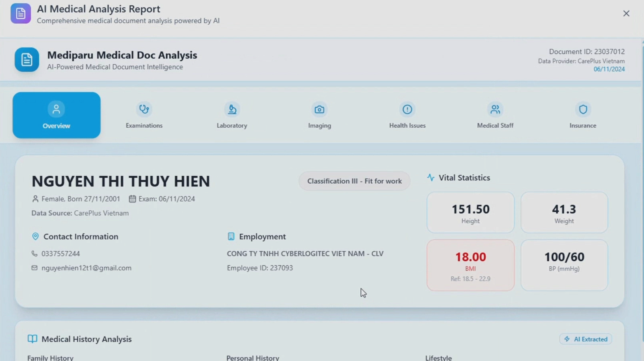Click the person icon in the Overview tab
The width and height of the screenshot is (644, 361).
(56, 109)
